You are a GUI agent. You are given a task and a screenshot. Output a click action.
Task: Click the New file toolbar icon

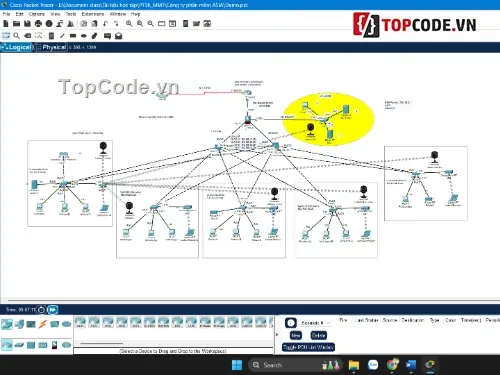[x=6, y=24]
